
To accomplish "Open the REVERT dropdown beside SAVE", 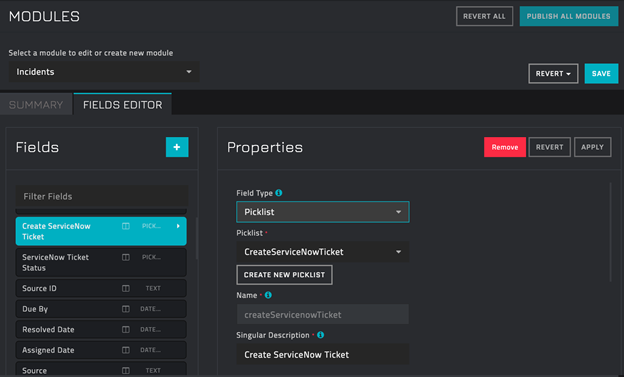I will [553, 74].
